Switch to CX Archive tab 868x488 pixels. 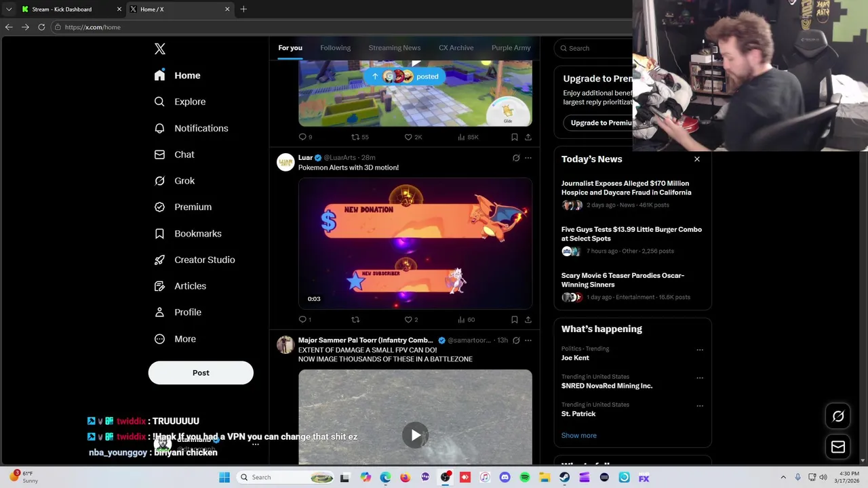pos(456,48)
